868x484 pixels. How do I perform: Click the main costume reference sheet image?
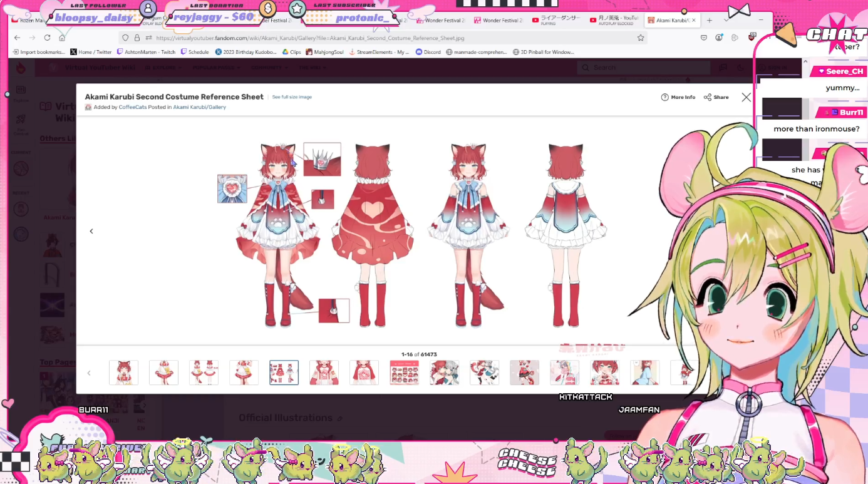tap(413, 235)
